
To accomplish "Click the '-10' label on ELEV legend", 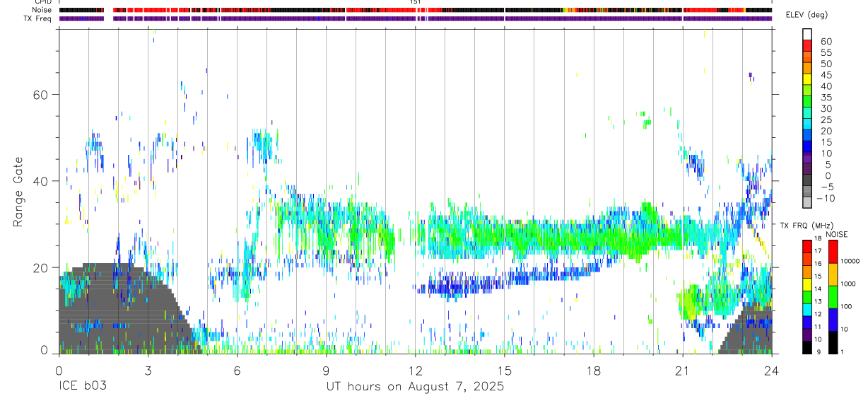I will point(826,198).
